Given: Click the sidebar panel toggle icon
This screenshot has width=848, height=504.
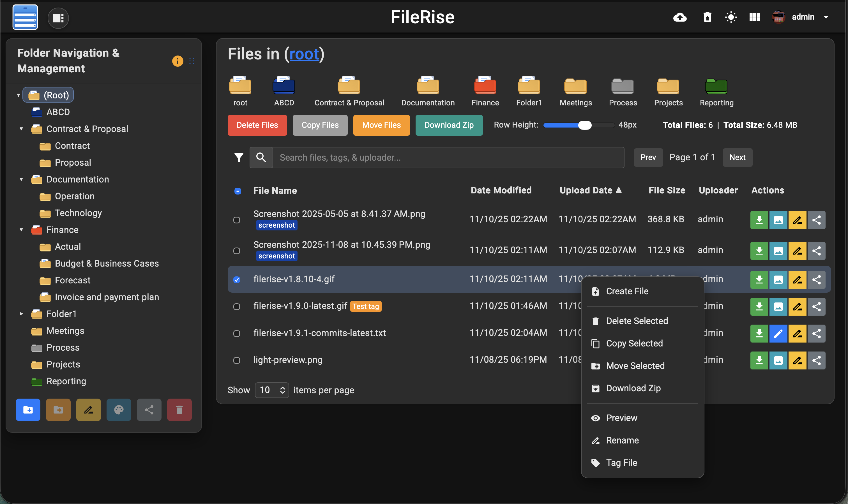Looking at the screenshot, I should [58, 18].
